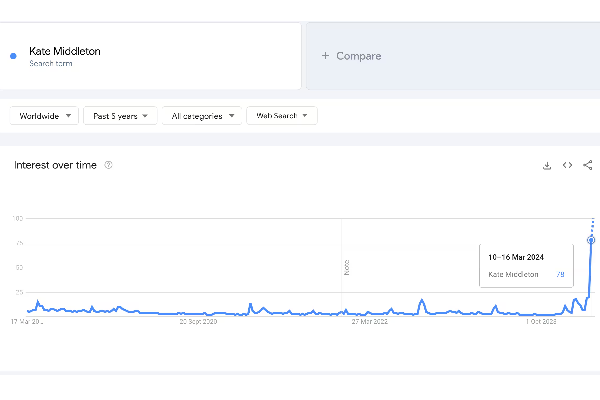Click the highlighted data point on the graph
Viewport: 600px width, 400px height.
coord(591,240)
